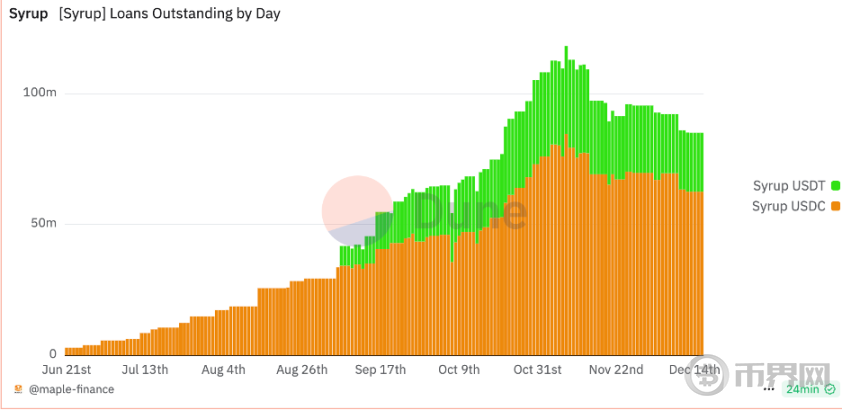Click the Dec 14th x-axis label
Viewport: 842px width, 410px height.
(695, 370)
